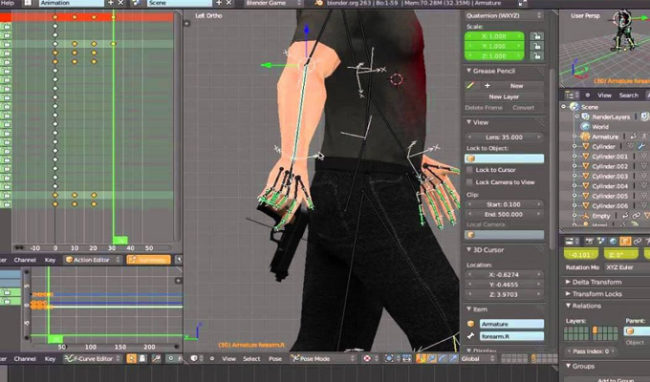Open the Object properties tab icon
The image size is (650, 382).
625,241
